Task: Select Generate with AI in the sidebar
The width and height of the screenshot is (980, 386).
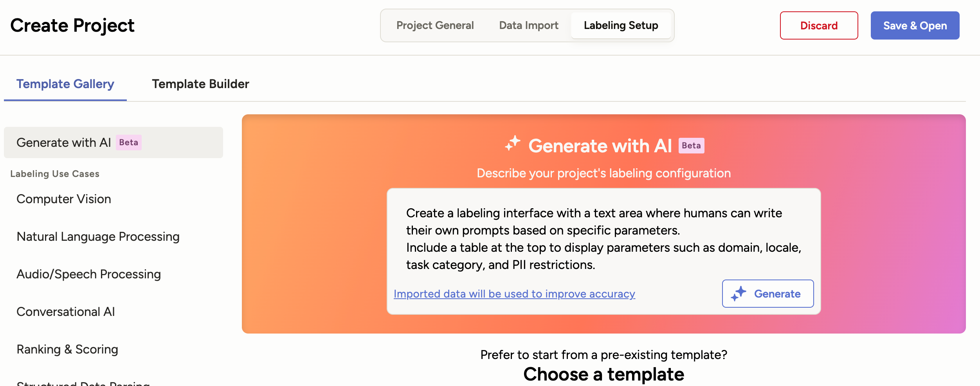Action: coord(64,142)
